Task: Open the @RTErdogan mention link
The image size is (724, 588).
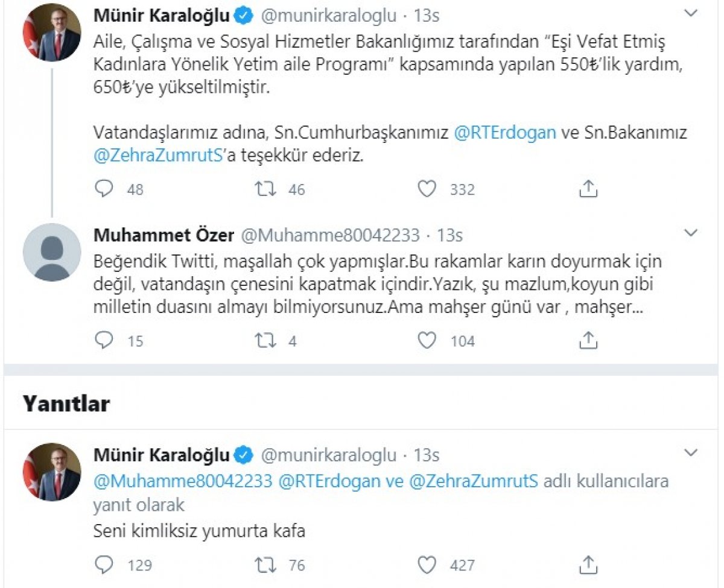Action: click(504, 132)
